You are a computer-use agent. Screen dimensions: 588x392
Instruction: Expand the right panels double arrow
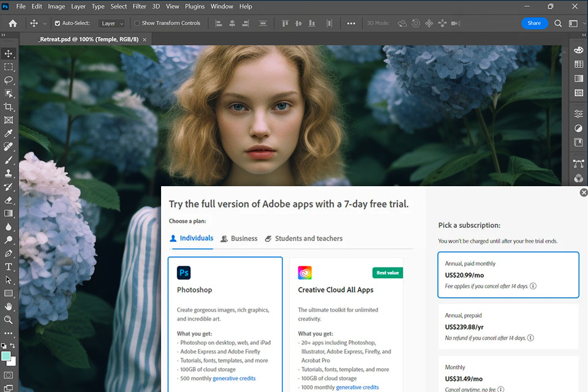pos(584,35)
